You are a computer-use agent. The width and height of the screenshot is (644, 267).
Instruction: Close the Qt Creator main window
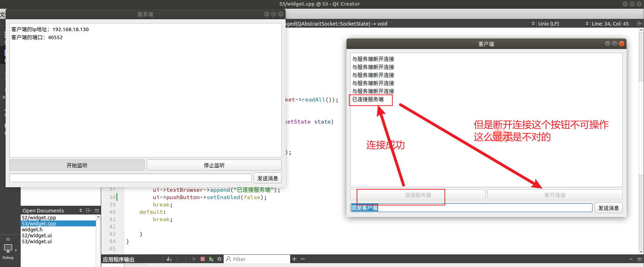[639, 4]
